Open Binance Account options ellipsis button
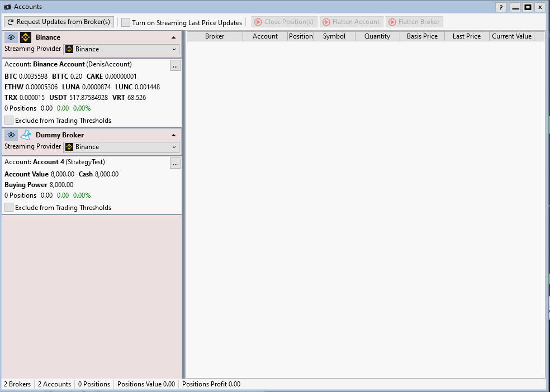Viewport: 550px width, 392px height. (175, 65)
